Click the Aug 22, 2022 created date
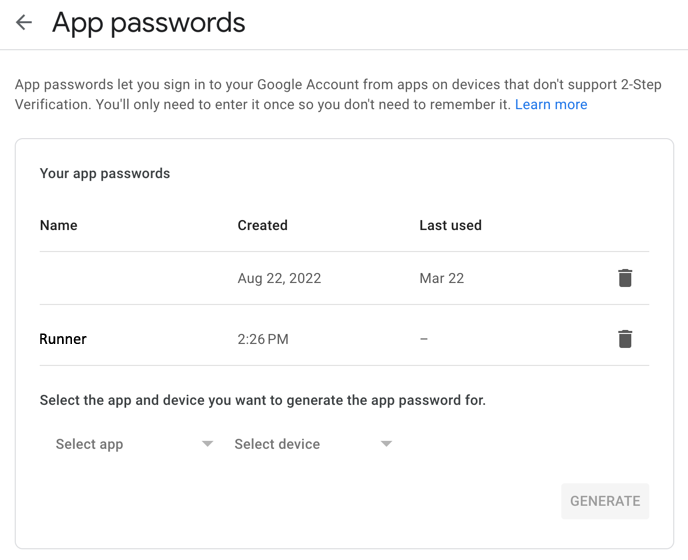The height and width of the screenshot is (560, 688). point(279,278)
